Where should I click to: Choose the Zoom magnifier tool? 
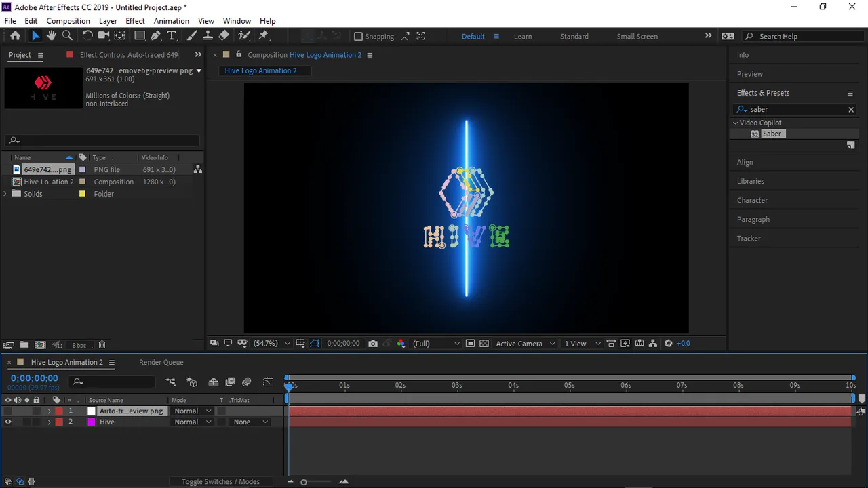pyautogui.click(x=67, y=36)
